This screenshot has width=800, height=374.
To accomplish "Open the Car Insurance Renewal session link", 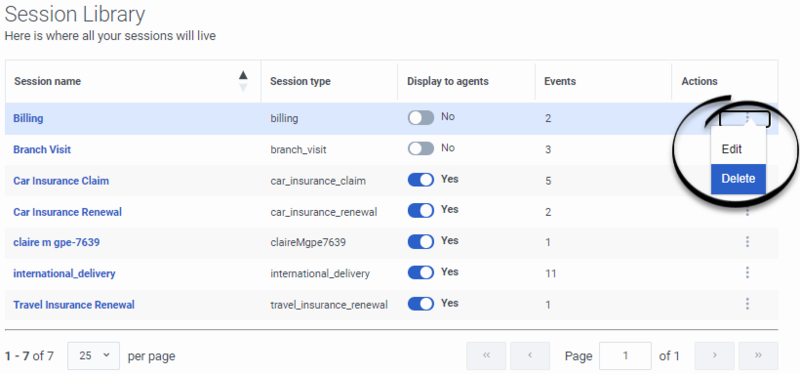I will (x=68, y=212).
